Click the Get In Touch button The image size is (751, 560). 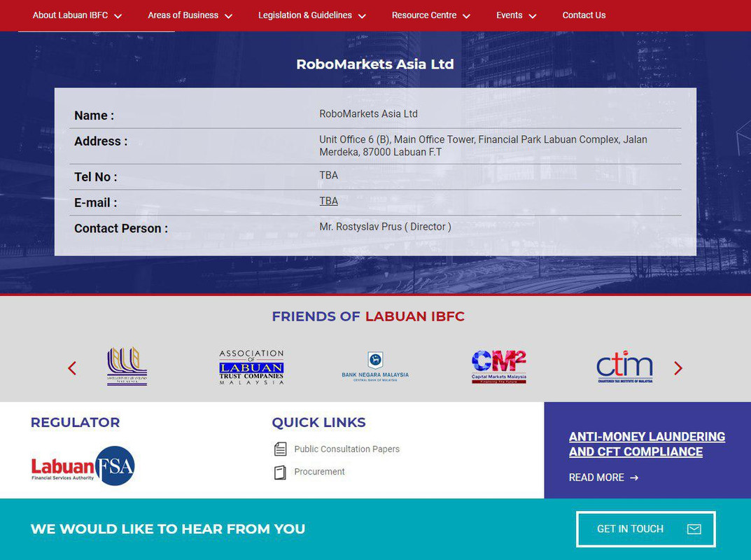[x=645, y=529]
